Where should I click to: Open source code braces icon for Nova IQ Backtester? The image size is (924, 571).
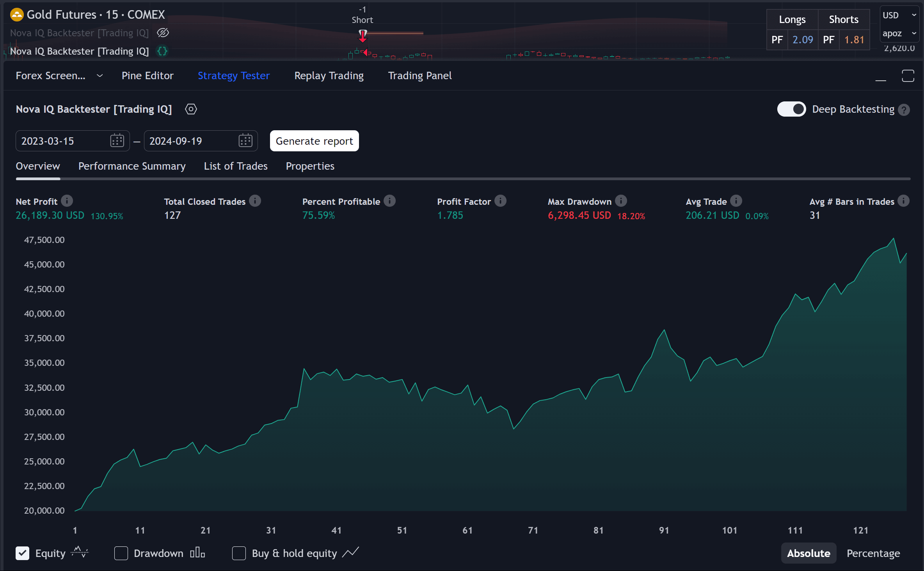162,51
